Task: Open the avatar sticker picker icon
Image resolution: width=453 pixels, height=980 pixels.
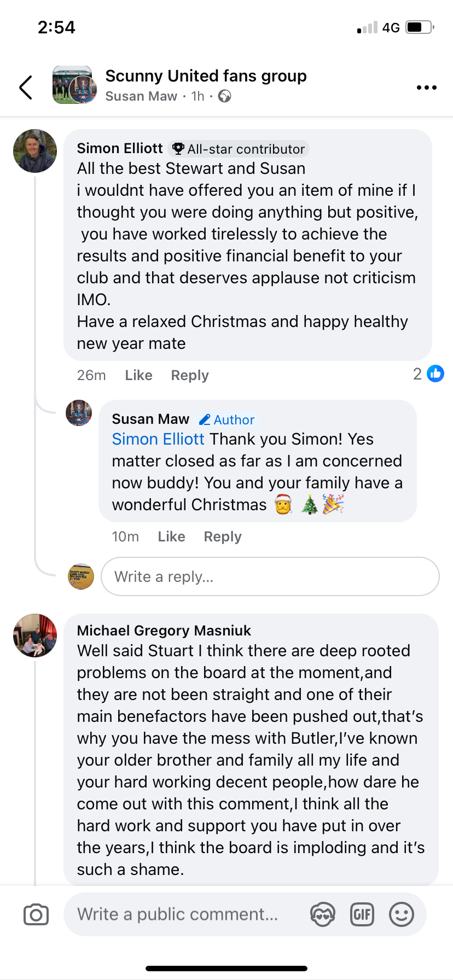Action: [x=323, y=914]
